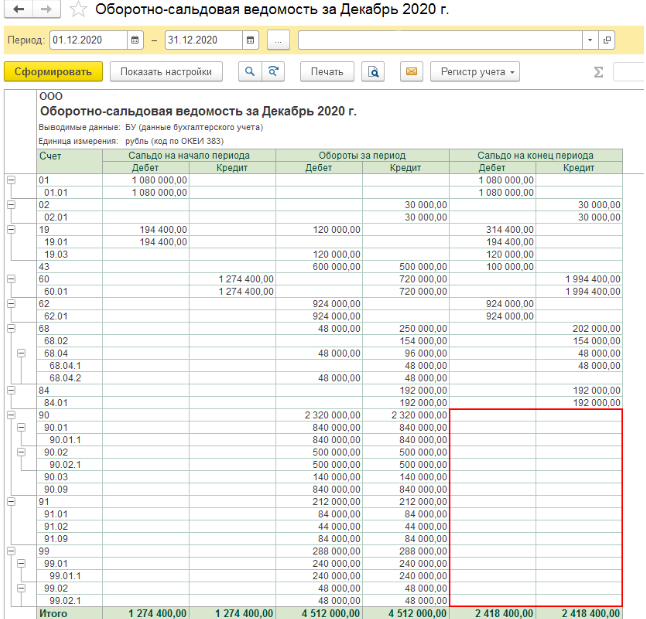
Task: Collapse subaccount 68.04 group
Action: 21,353
